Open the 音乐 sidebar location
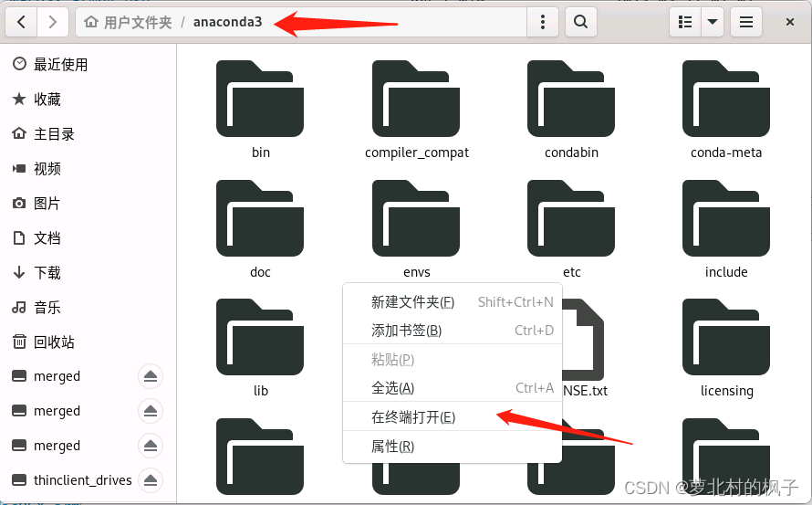Screen dimensions: 812x505 coord(88,308)
